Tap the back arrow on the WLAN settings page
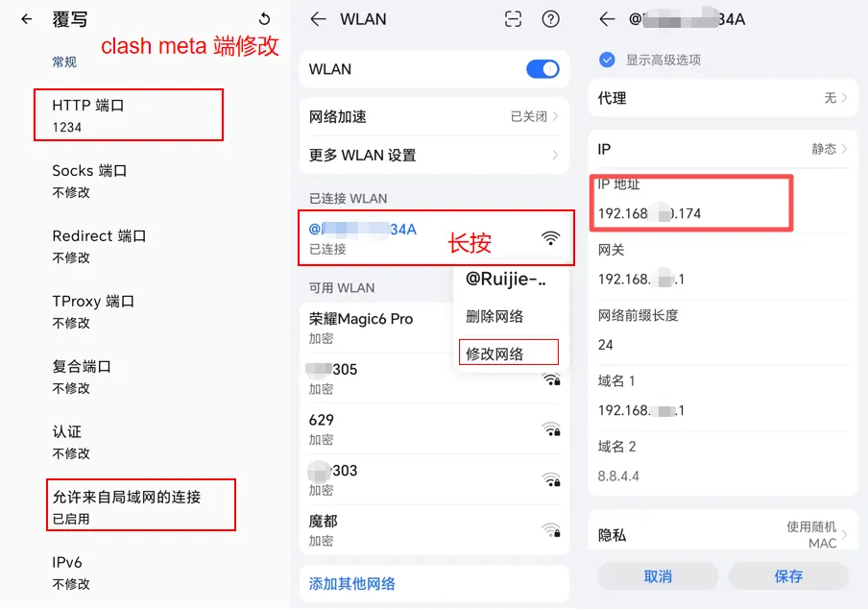The height and width of the screenshot is (610, 868). pyautogui.click(x=317, y=19)
